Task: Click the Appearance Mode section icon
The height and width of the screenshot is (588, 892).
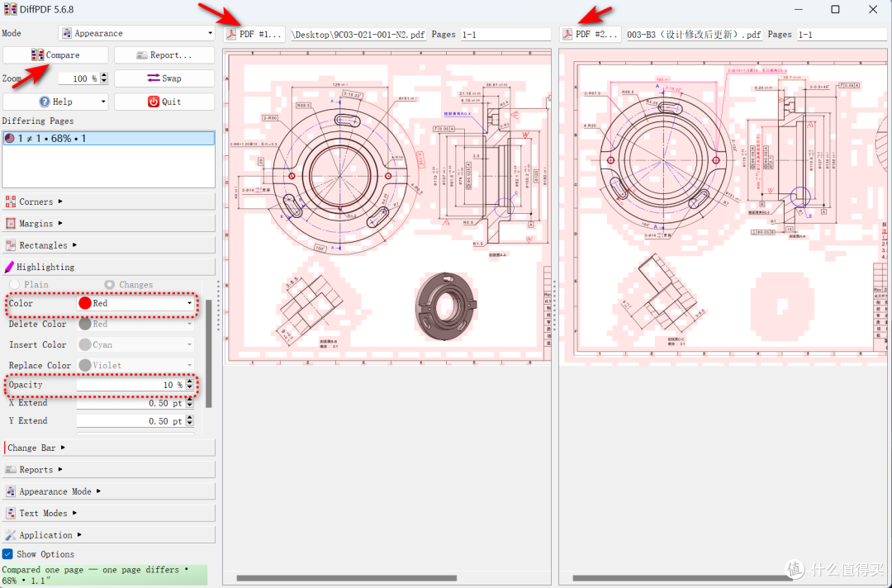Action: tap(10, 491)
